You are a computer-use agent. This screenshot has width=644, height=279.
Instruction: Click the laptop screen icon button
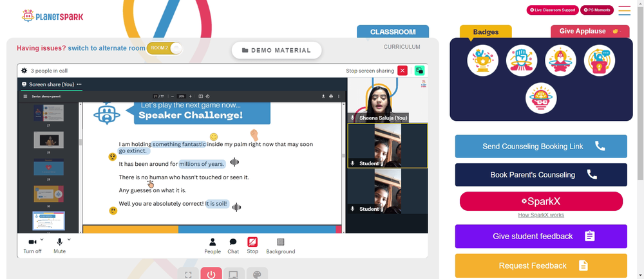coord(234,274)
